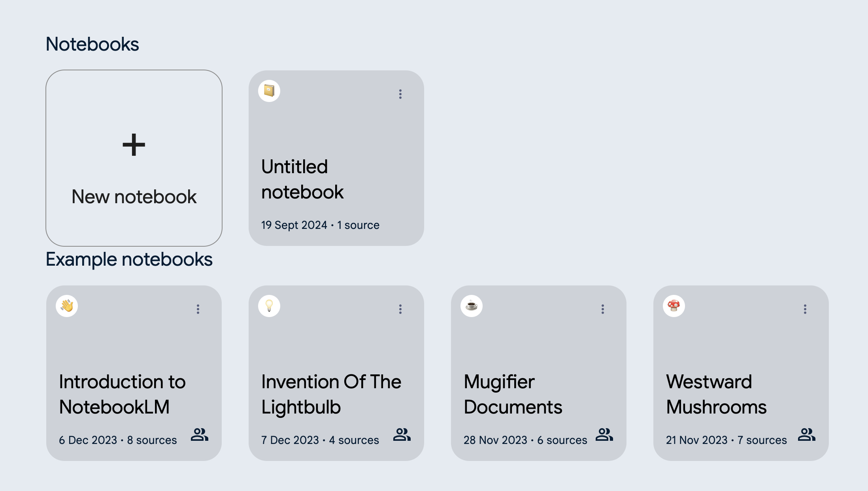Open the Introduction to NotebookLM title
This screenshot has width=868, height=491.
pos(122,395)
